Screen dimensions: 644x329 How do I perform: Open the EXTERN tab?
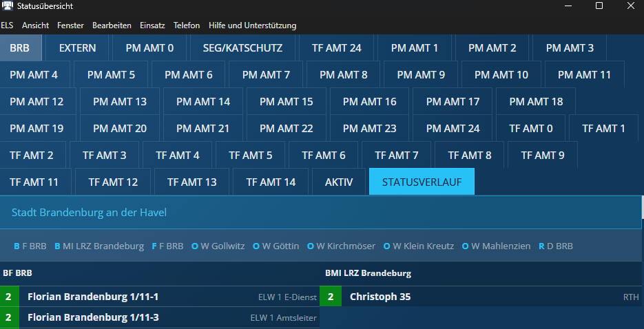(x=77, y=48)
